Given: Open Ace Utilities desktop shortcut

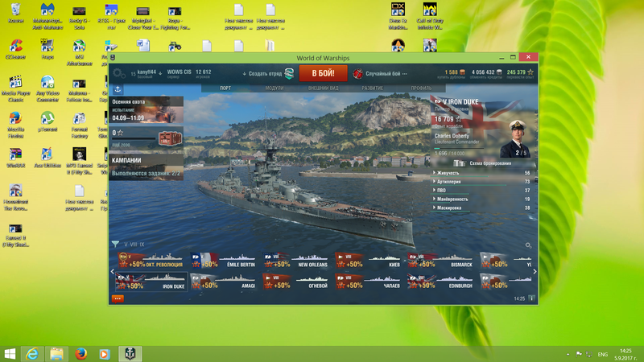Looking at the screenshot, I should click(x=47, y=158).
